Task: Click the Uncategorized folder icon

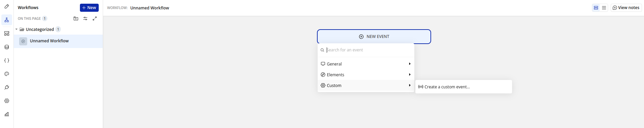Action: click(22, 29)
